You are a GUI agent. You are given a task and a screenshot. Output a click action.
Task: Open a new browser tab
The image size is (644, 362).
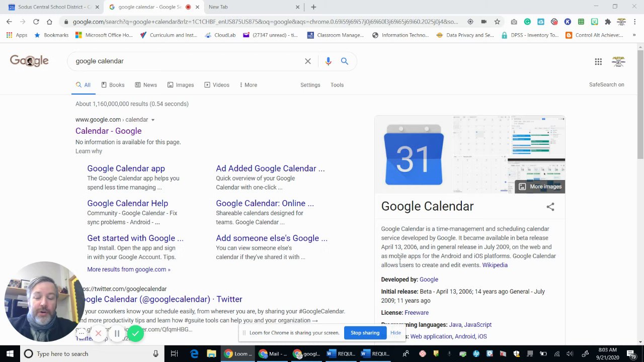(313, 7)
